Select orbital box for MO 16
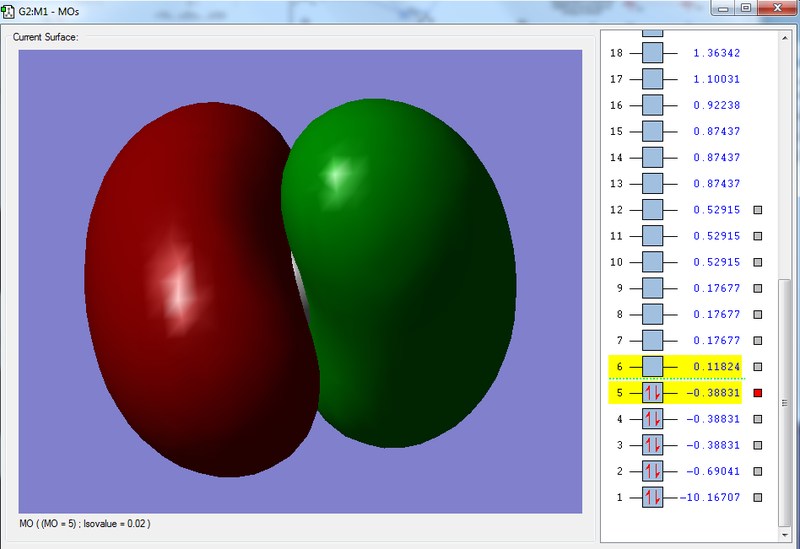The height and width of the screenshot is (549, 800). [x=653, y=105]
